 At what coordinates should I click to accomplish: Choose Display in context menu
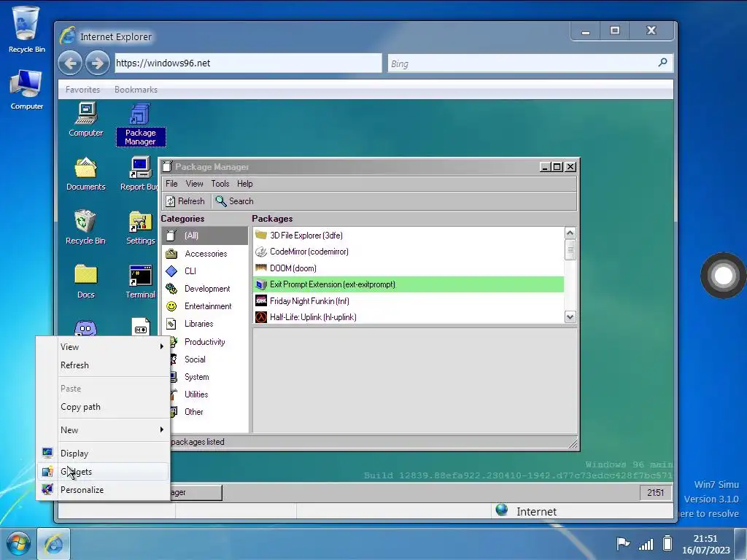click(x=102, y=454)
